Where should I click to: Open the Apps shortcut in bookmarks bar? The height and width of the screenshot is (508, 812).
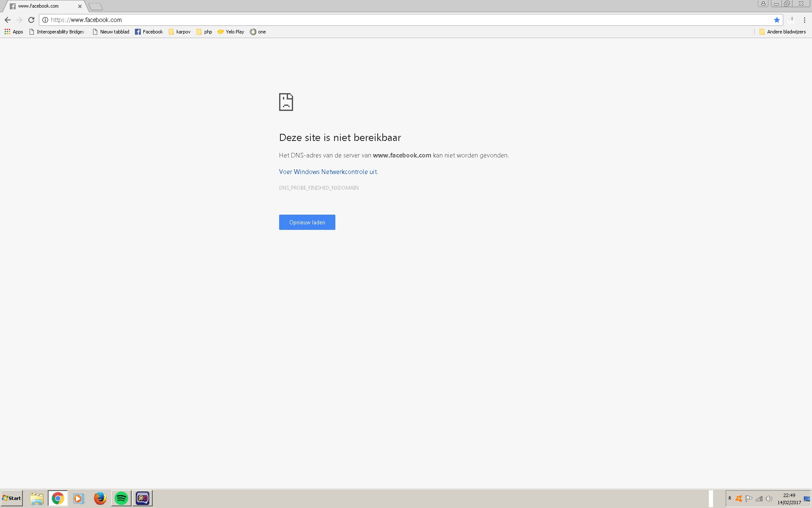tap(14, 32)
